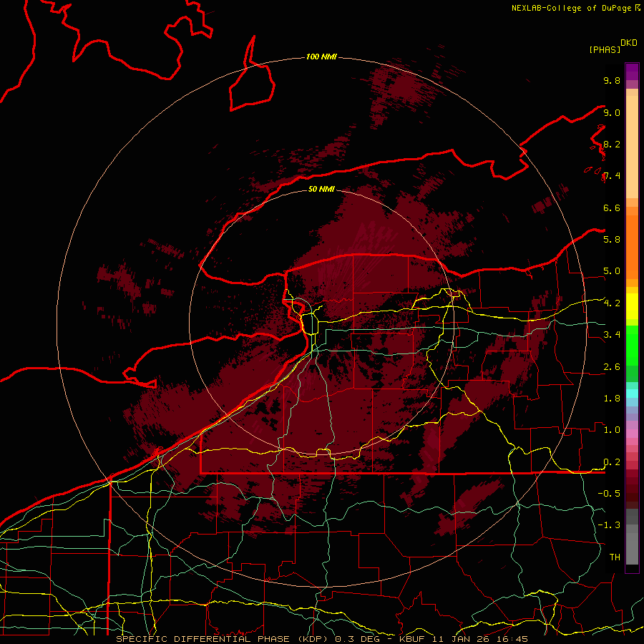Pick the orange band of the color bar
This screenshot has width=644, height=644.
tap(632, 246)
